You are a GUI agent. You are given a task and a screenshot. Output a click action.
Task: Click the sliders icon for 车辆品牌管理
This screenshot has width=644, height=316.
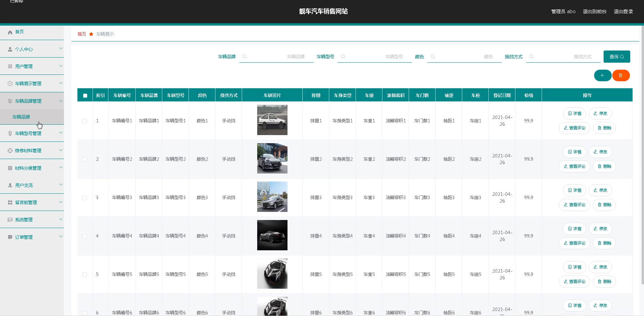pos(10,101)
